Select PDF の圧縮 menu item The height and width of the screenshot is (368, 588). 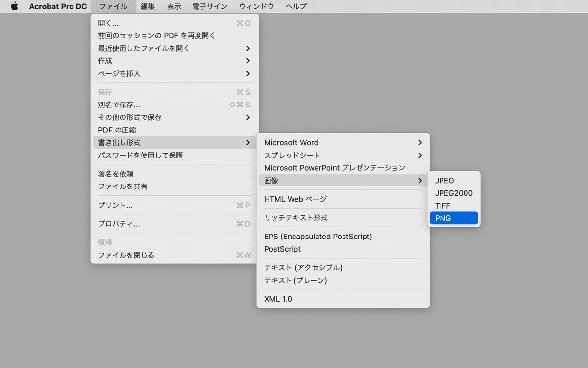pyautogui.click(x=174, y=130)
